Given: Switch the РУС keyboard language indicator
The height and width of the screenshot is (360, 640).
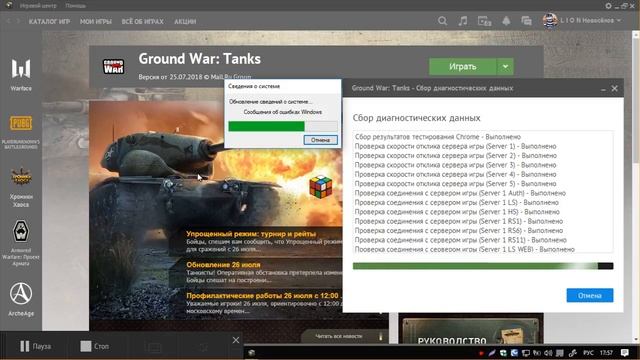Looking at the screenshot, I should (x=588, y=353).
